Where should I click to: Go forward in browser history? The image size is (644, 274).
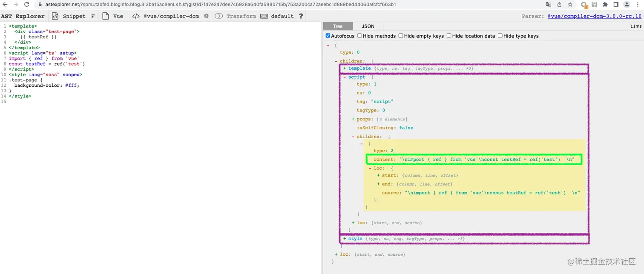16,4
